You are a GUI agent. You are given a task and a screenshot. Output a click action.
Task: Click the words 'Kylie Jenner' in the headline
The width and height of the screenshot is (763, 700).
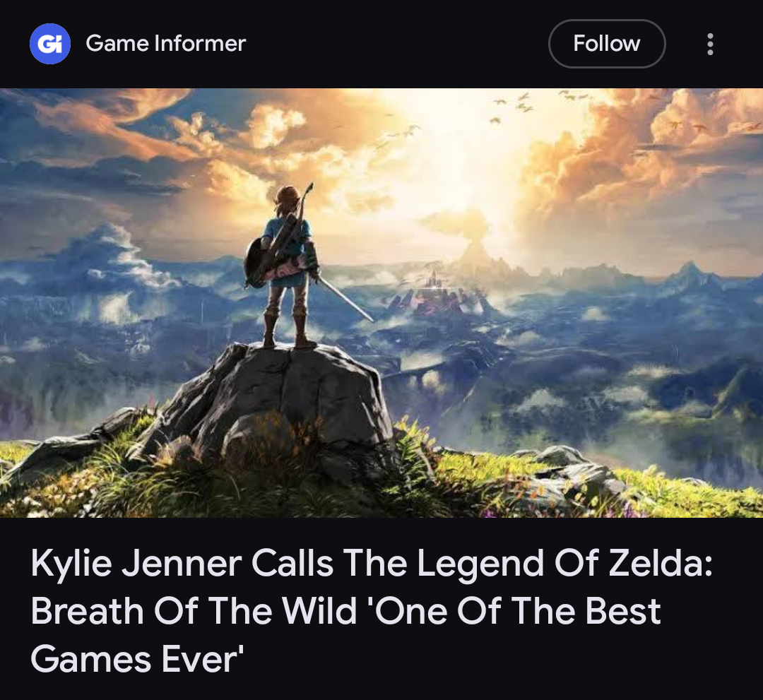[x=136, y=564]
